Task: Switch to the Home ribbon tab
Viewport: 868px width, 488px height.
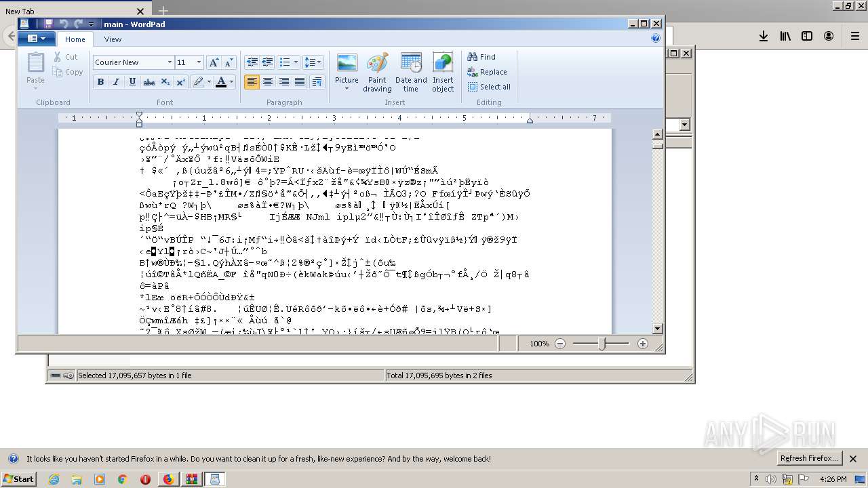Action: [75, 39]
